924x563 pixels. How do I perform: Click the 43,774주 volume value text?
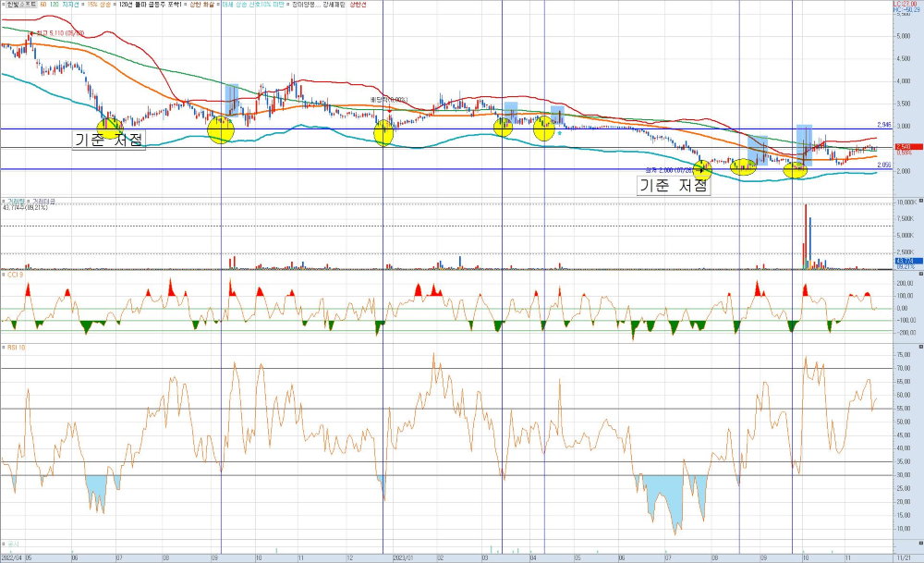(25, 207)
